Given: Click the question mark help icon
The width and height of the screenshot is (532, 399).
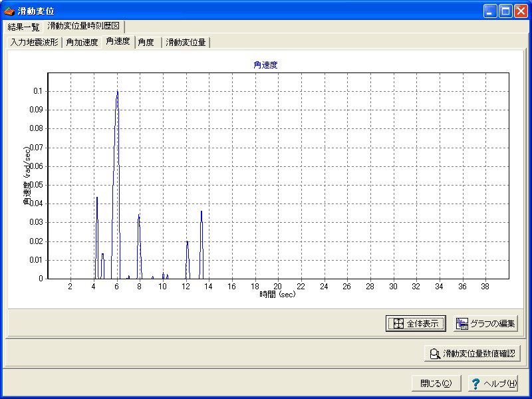Looking at the screenshot, I should (x=475, y=384).
